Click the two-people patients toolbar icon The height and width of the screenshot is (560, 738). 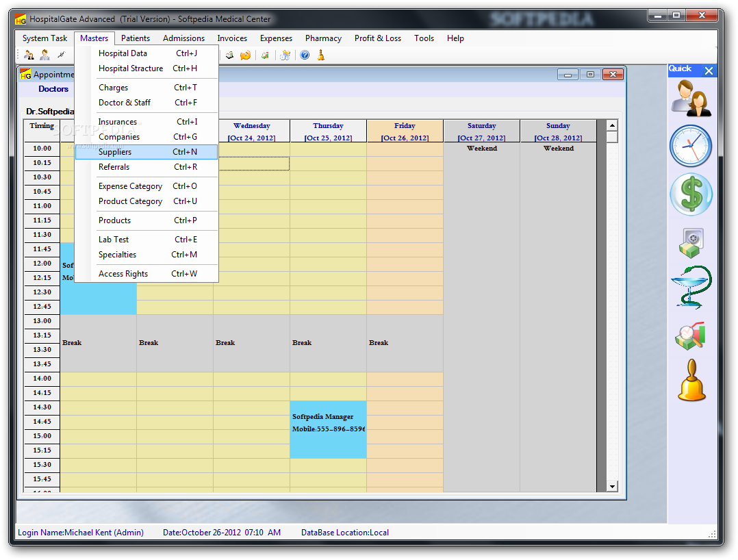pyautogui.click(x=29, y=55)
